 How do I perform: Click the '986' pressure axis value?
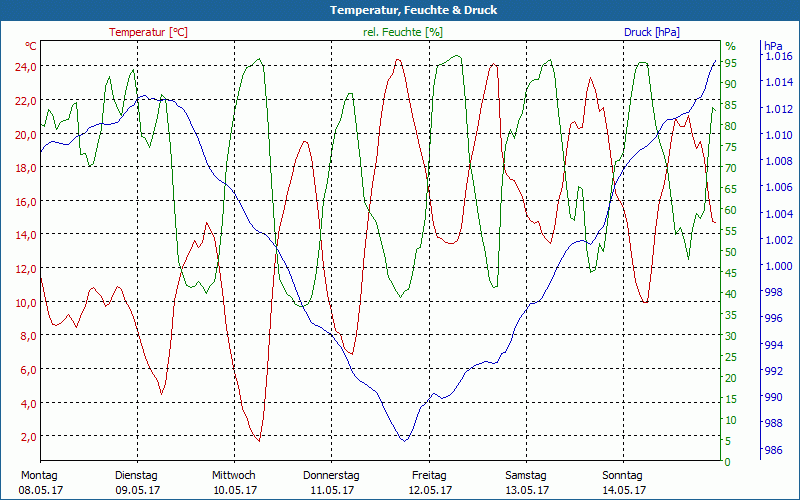pos(773,450)
